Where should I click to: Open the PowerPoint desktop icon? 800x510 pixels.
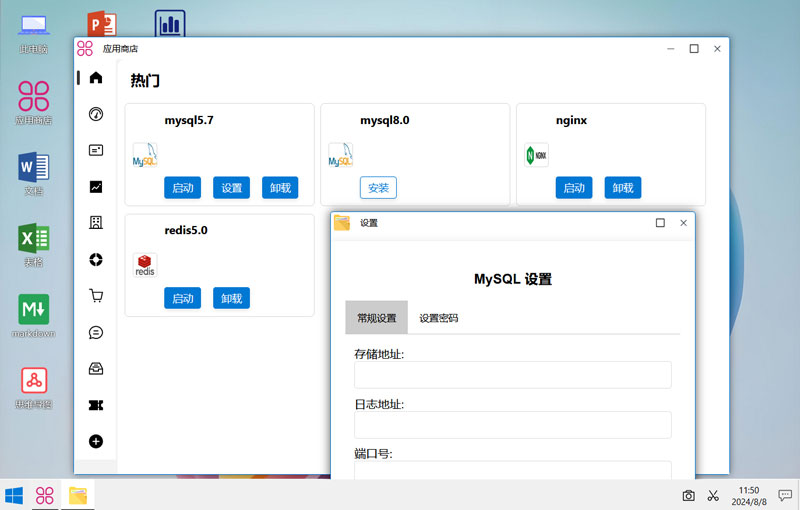102,23
